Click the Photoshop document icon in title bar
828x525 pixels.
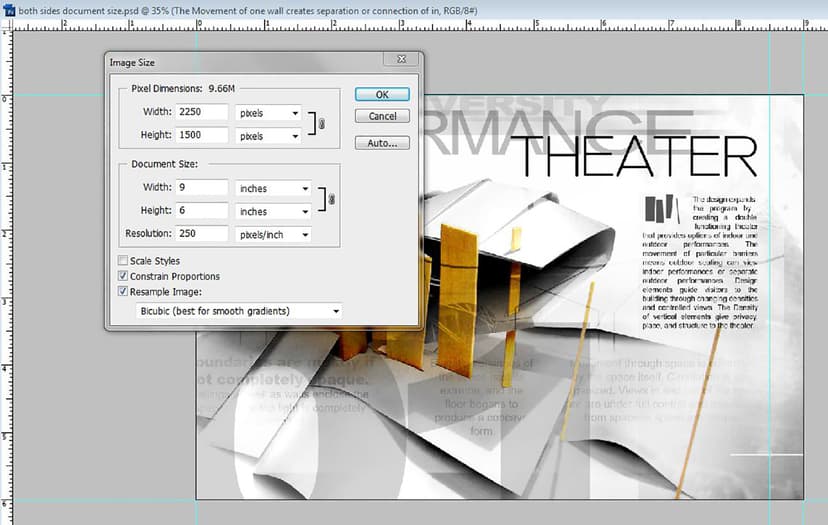(x=7, y=10)
